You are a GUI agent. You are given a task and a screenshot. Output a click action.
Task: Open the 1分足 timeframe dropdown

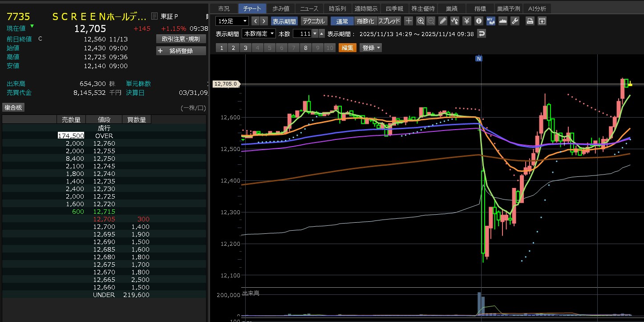[232, 21]
